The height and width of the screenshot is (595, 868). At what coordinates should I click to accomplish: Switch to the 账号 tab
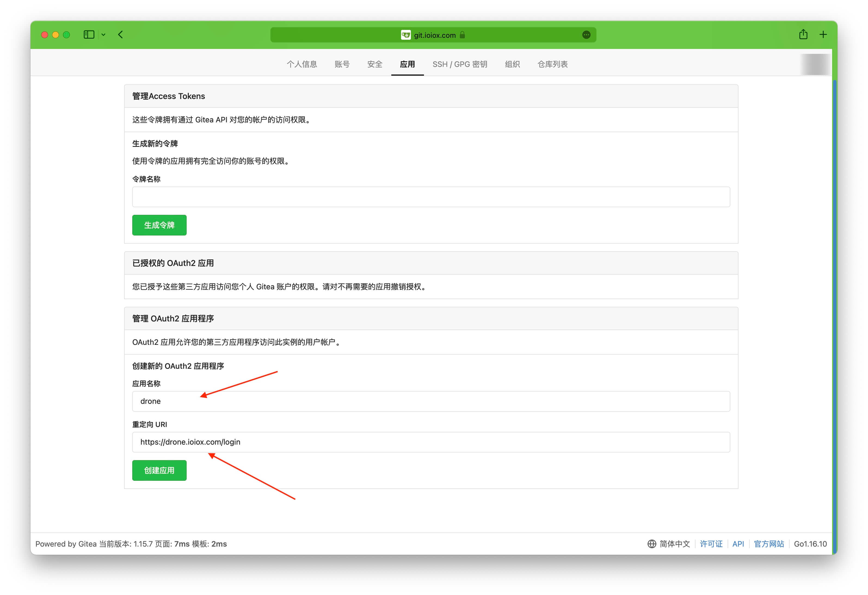[342, 64]
